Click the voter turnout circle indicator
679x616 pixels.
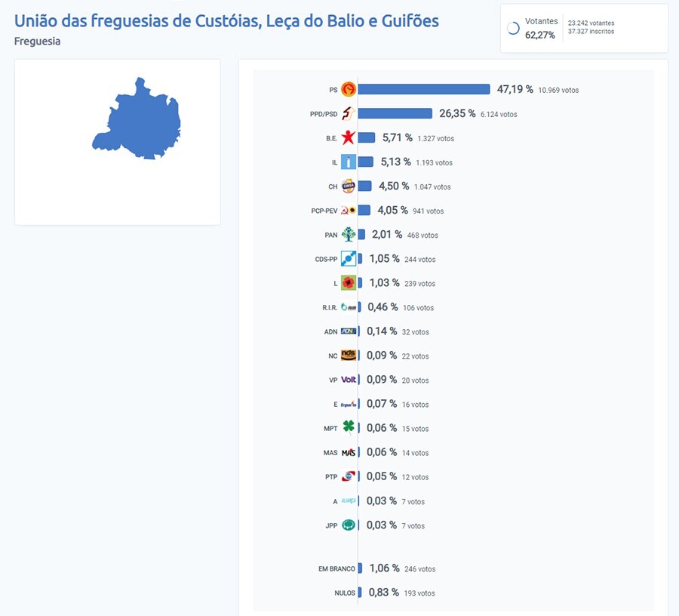pos(514,29)
